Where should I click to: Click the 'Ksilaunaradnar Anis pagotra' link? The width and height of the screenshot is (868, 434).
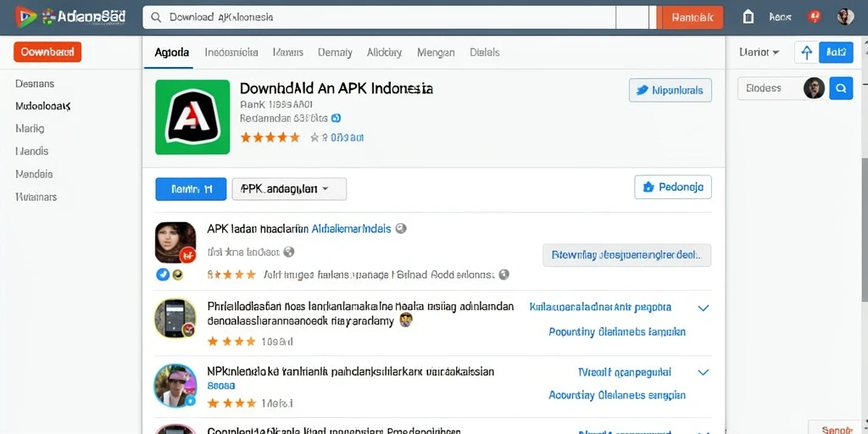600,307
